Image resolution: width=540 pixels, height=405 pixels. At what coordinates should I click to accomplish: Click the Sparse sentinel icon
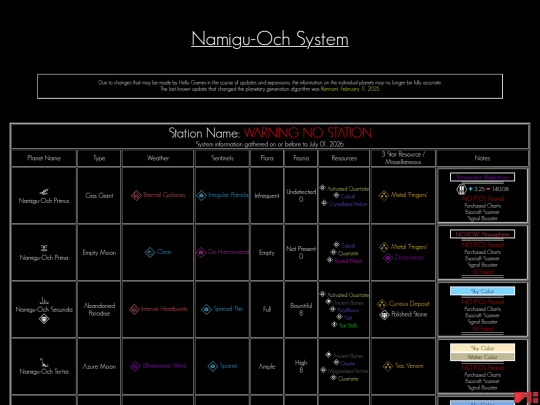pyautogui.click(x=213, y=366)
